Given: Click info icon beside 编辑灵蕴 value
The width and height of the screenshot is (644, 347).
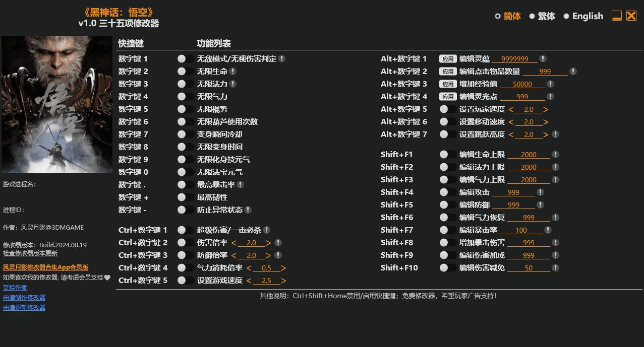Looking at the screenshot, I should click(543, 59).
